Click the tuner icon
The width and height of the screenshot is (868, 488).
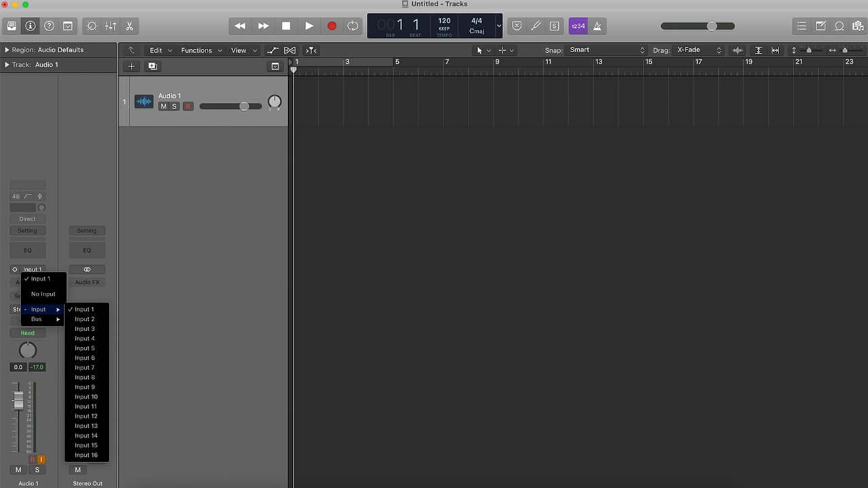[x=536, y=26]
